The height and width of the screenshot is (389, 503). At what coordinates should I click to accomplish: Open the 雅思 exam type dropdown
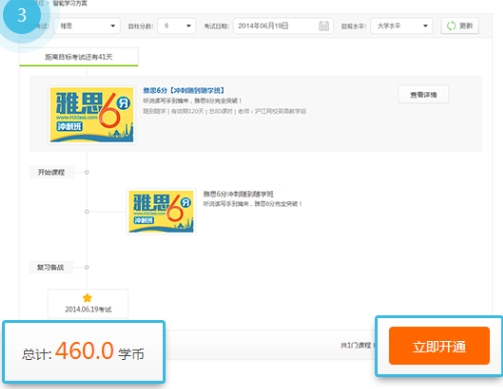(x=87, y=26)
